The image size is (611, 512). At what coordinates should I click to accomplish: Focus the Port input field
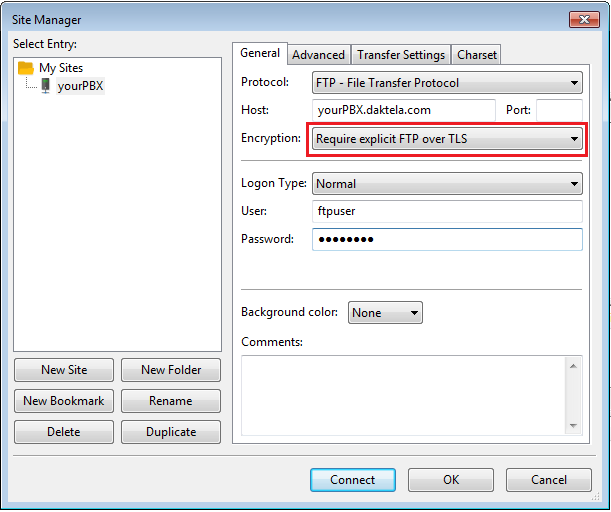[559, 111]
